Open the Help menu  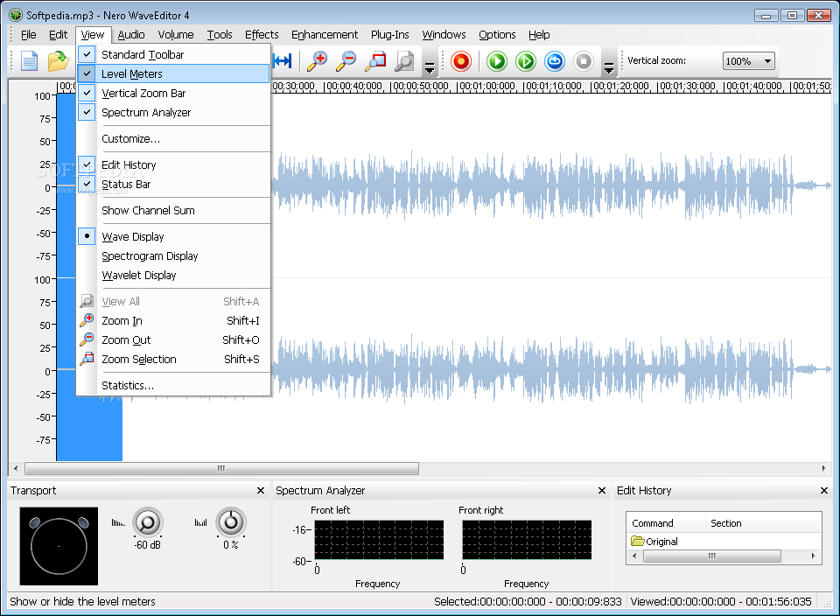[539, 35]
